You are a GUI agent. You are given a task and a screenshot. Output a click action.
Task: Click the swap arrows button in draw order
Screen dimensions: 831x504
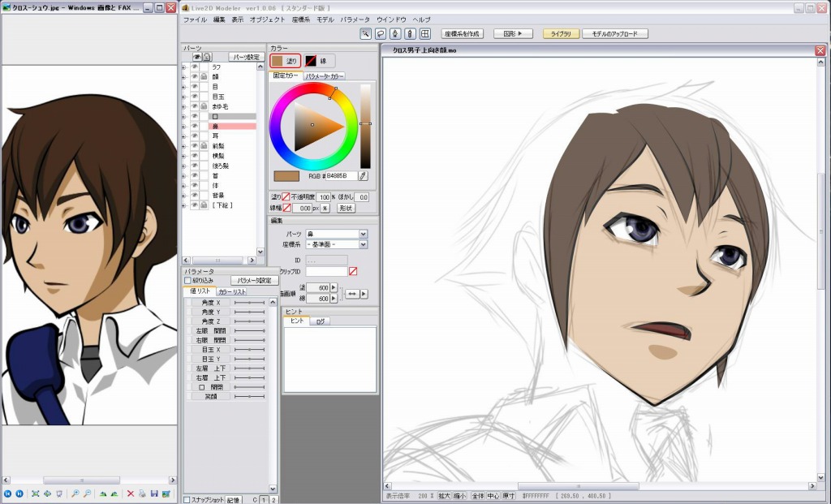click(352, 294)
